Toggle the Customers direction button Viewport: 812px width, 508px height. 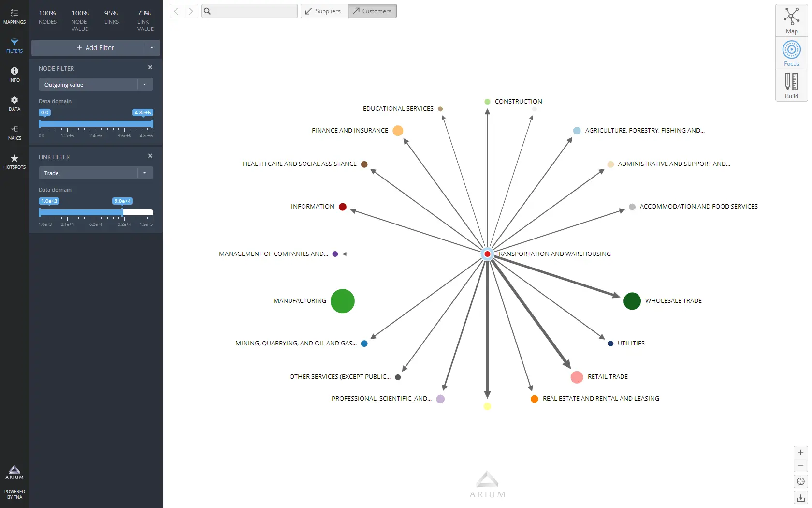[372, 11]
